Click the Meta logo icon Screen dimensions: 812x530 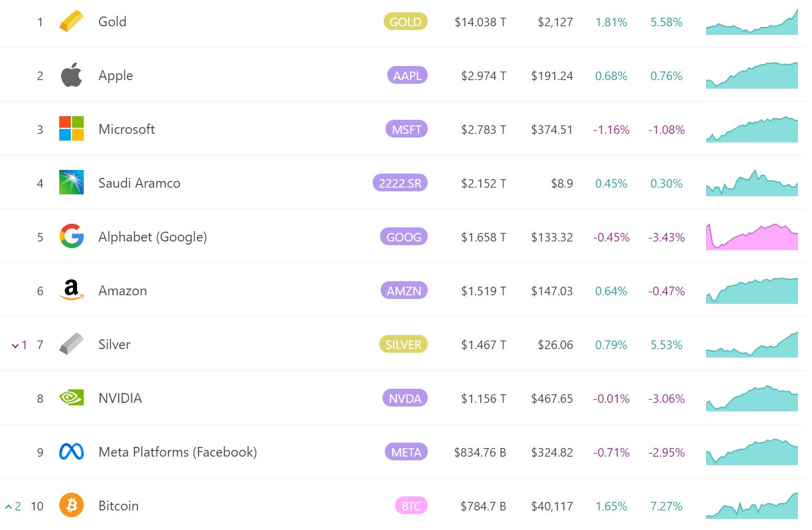(x=71, y=452)
